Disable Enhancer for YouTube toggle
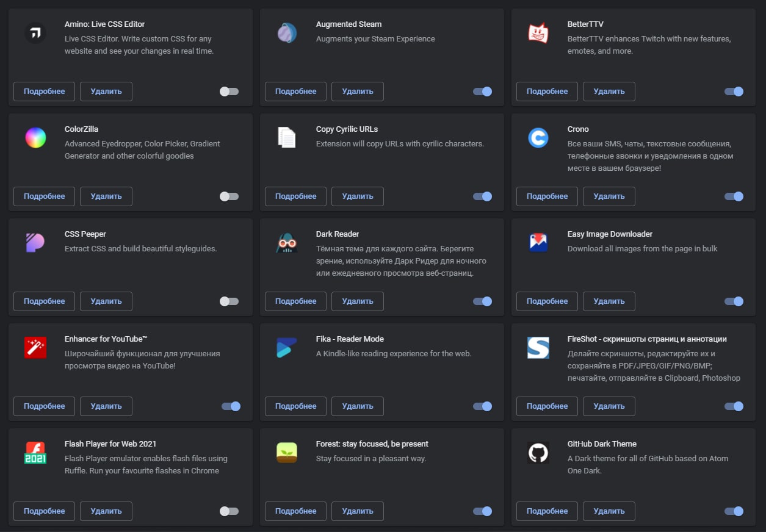Viewport: 766px width, 532px height. tap(231, 406)
